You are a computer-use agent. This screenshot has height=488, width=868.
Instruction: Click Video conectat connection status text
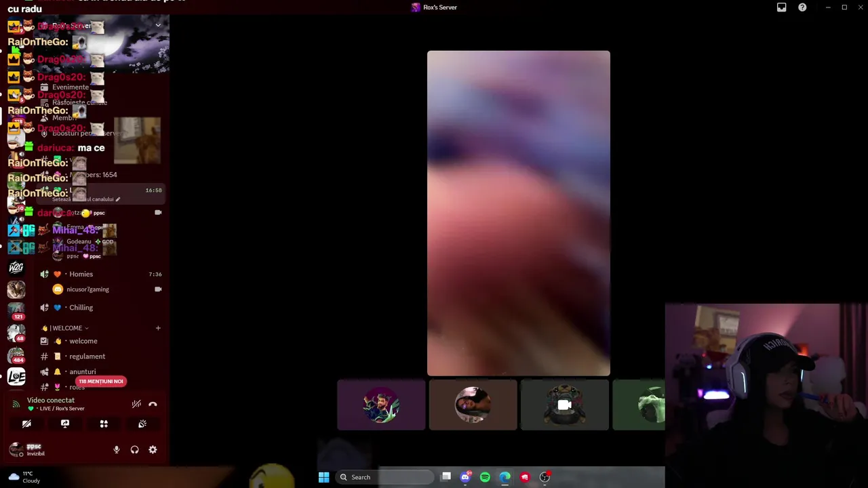[x=51, y=401]
